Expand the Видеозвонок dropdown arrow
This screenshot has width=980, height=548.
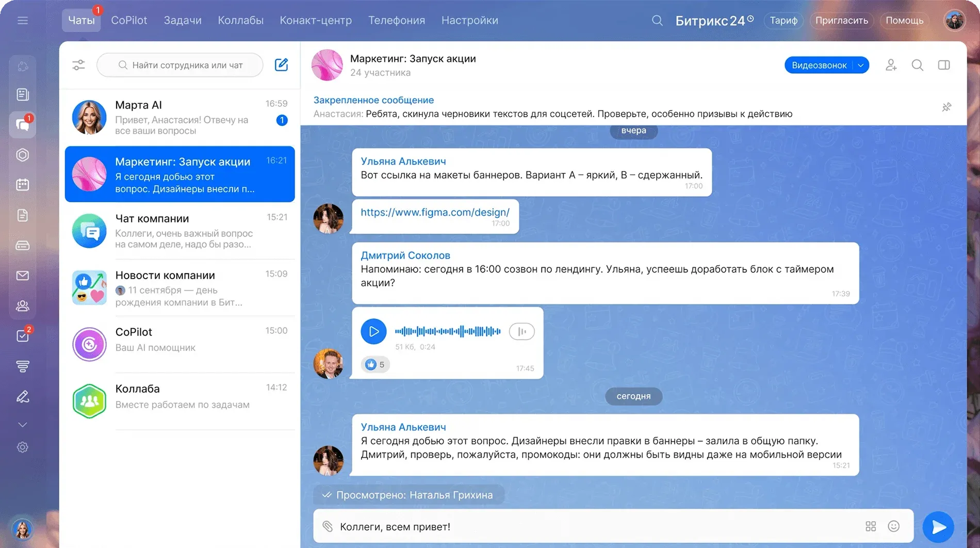point(860,65)
